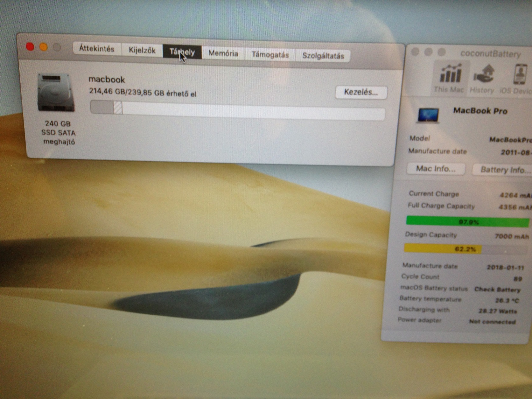Screen dimensions: 532x399
Task: Click the 'Not connected' power adapter value
Action: pos(492,322)
